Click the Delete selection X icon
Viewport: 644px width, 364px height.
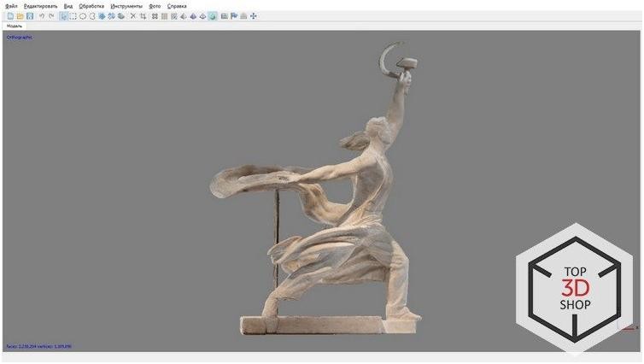point(132,16)
